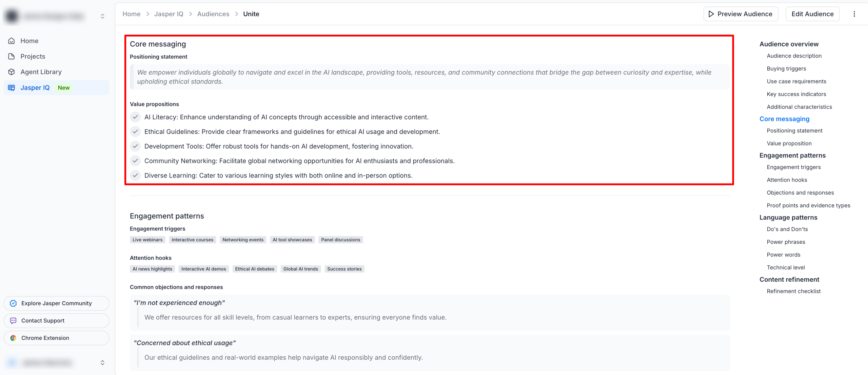Click the Explore Jasper Community badge icon
Viewport: 868px width, 375px height.
tap(13, 303)
